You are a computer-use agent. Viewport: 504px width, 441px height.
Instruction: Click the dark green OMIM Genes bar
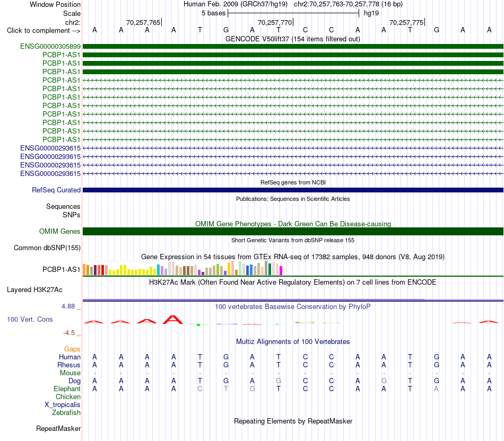tap(293, 231)
